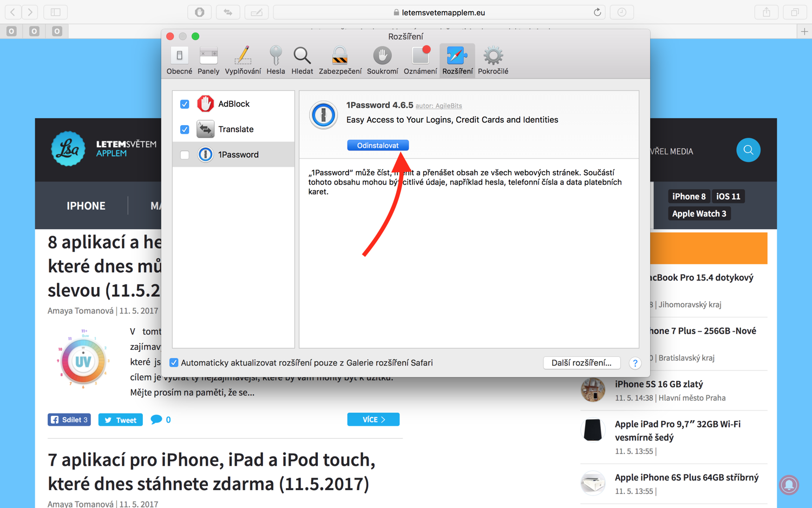Open the Zabezpečení security tab

pyautogui.click(x=340, y=61)
